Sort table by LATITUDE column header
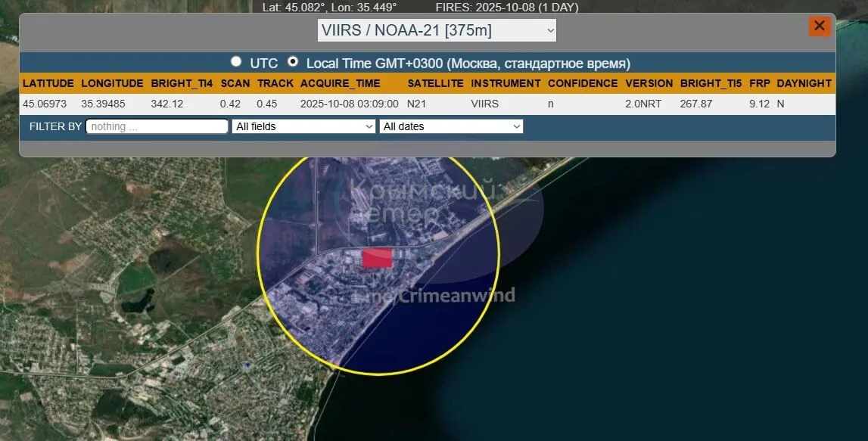The image size is (868, 441). click(x=48, y=83)
